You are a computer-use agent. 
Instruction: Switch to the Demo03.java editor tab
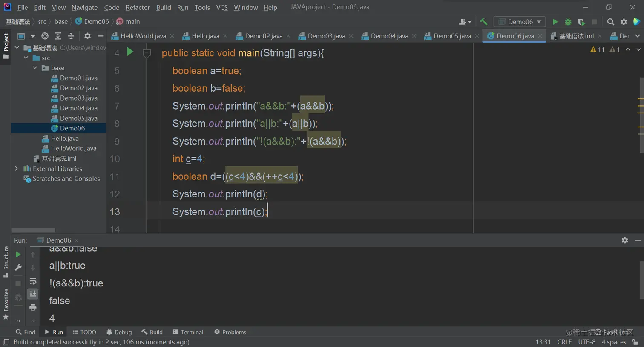[x=326, y=36]
